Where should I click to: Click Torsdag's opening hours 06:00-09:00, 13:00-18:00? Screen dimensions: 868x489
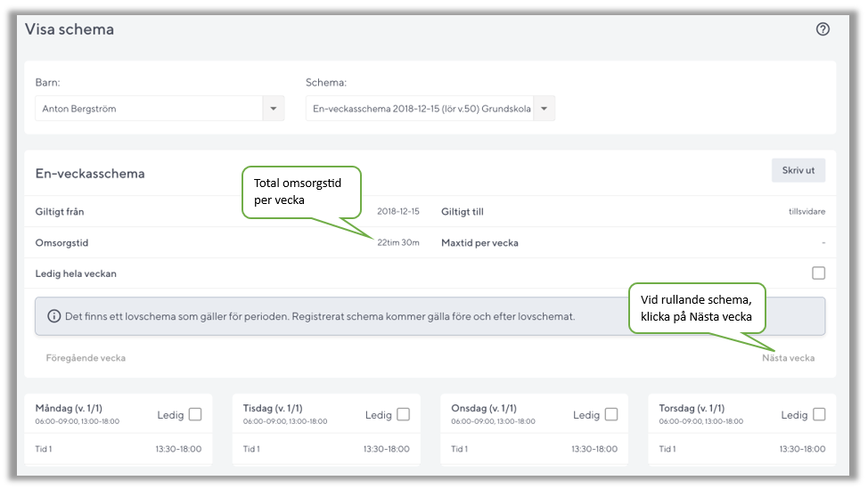click(x=700, y=421)
